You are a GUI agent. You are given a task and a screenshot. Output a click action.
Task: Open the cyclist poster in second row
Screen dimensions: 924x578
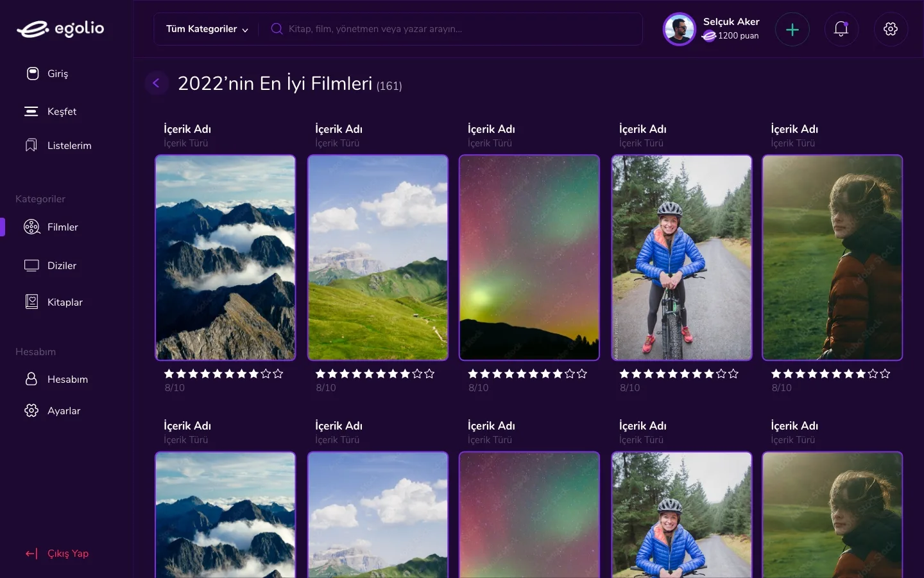tap(681, 515)
